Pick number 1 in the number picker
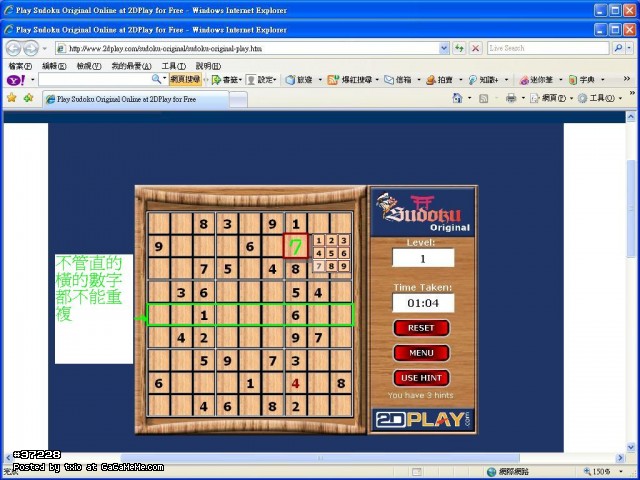The image size is (640, 480). (319, 240)
